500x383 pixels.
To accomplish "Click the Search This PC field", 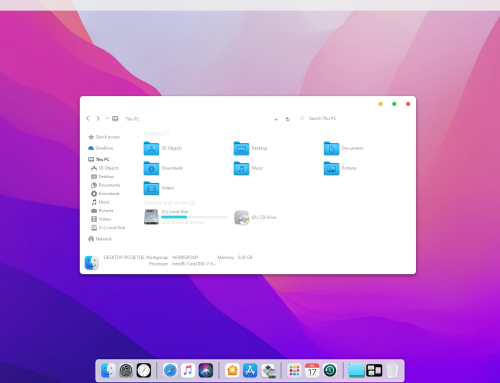I will coord(323,118).
